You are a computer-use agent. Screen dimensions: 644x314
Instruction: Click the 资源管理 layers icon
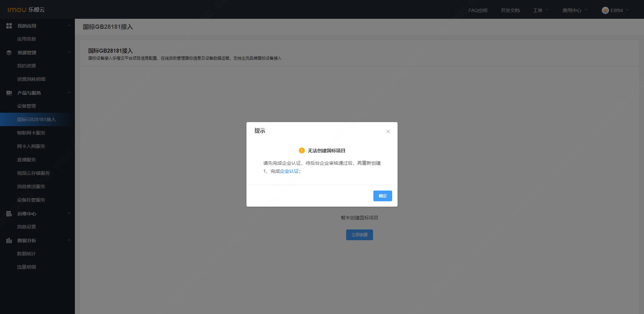9,53
